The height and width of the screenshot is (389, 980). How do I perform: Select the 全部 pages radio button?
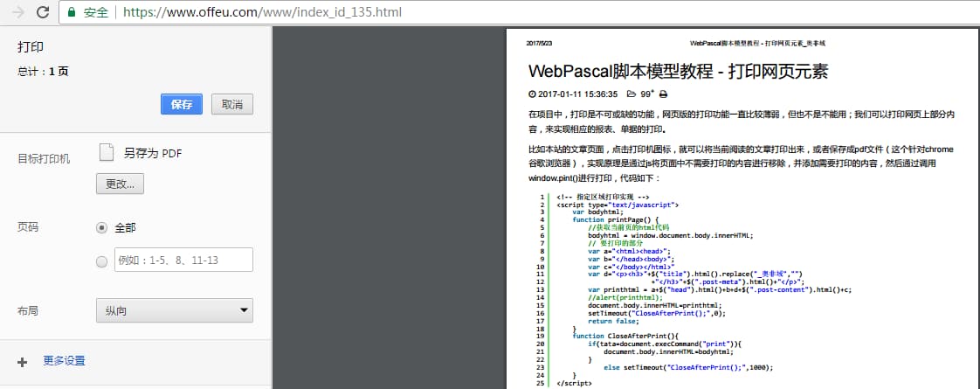(102, 228)
